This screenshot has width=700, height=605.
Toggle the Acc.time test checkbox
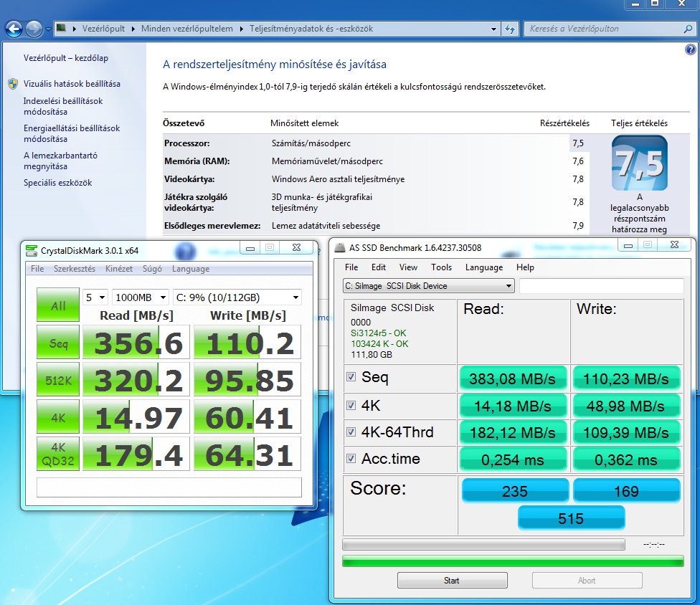click(x=351, y=458)
